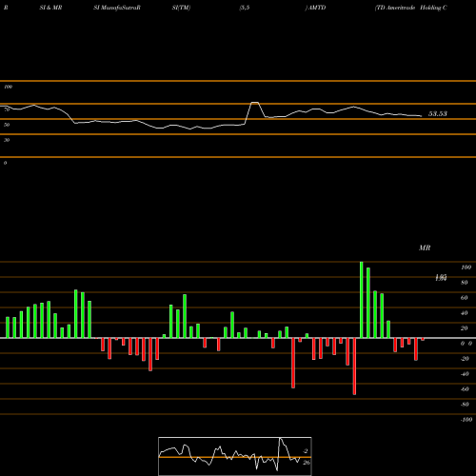
Task: Click the 60 axis label on MR chart
Action: (x=465, y=298)
